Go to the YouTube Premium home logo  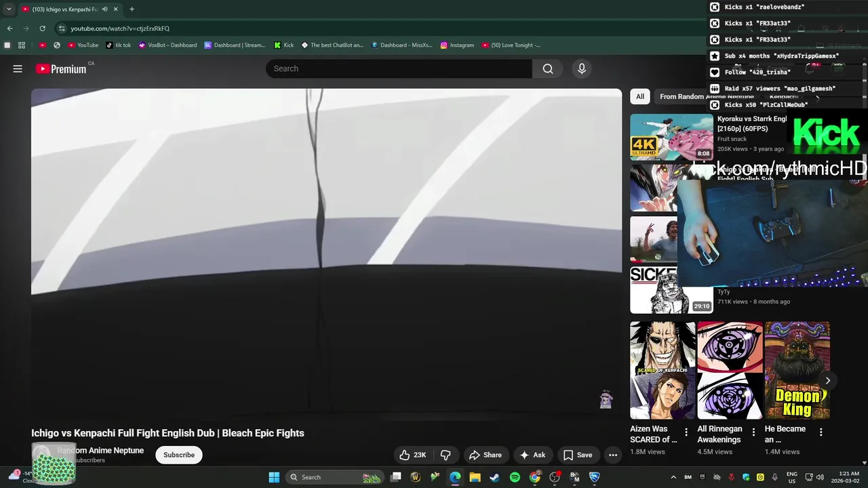point(61,68)
